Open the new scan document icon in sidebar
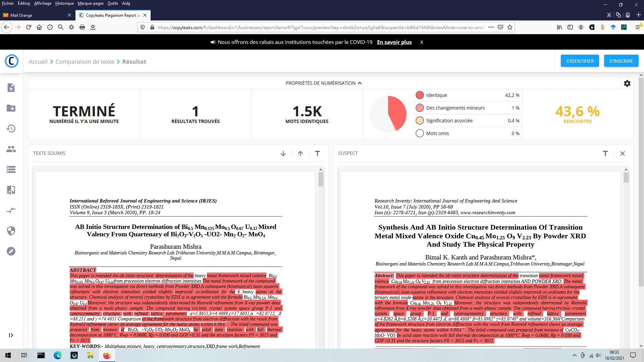Viewport: 644px width, 362px height. tap(11, 88)
